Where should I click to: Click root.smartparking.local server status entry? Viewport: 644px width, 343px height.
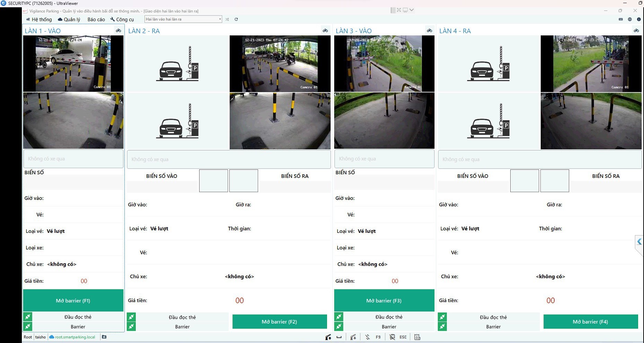[72, 337]
